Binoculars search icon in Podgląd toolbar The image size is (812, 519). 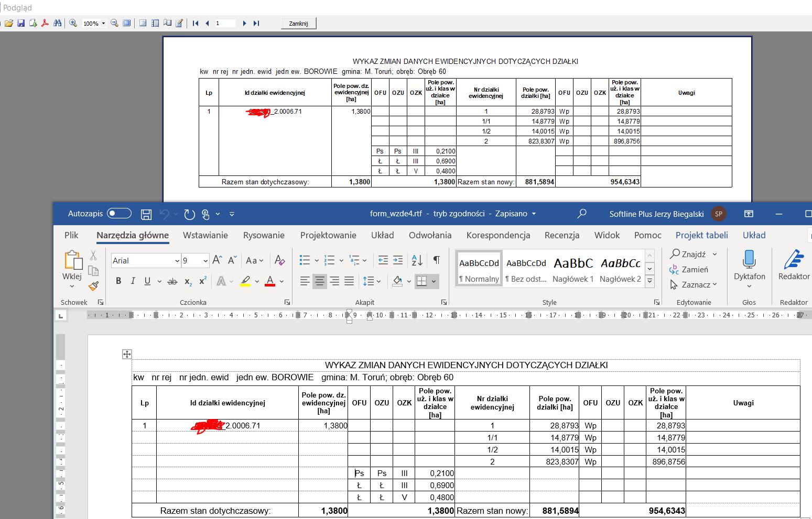(57, 23)
